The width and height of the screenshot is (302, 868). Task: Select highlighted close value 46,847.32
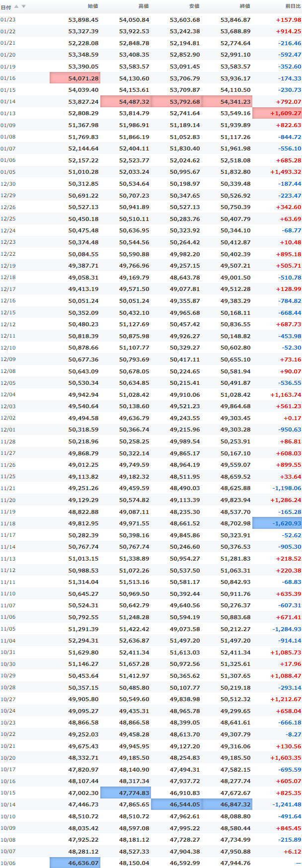227,804
